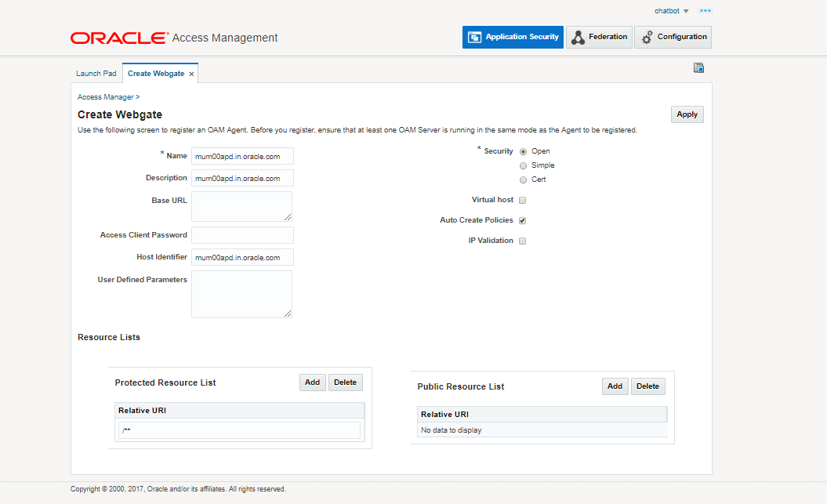Screen dimensions: 827x504
Task: Click the Application Security window icon
Action: [x=475, y=37]
